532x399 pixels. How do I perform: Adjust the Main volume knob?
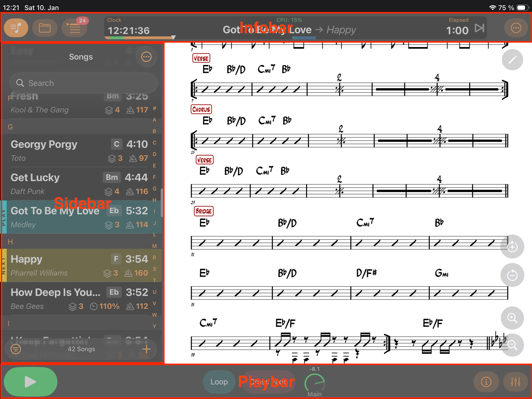click(314, 382)
